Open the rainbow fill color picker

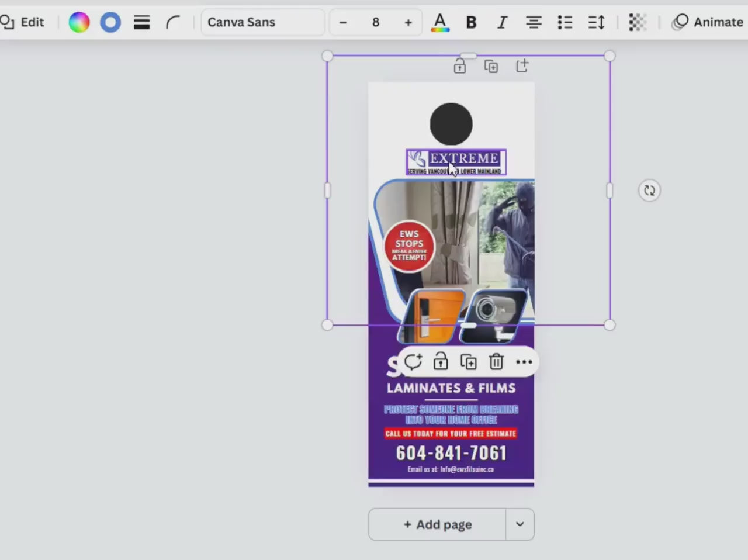(79, 22)
